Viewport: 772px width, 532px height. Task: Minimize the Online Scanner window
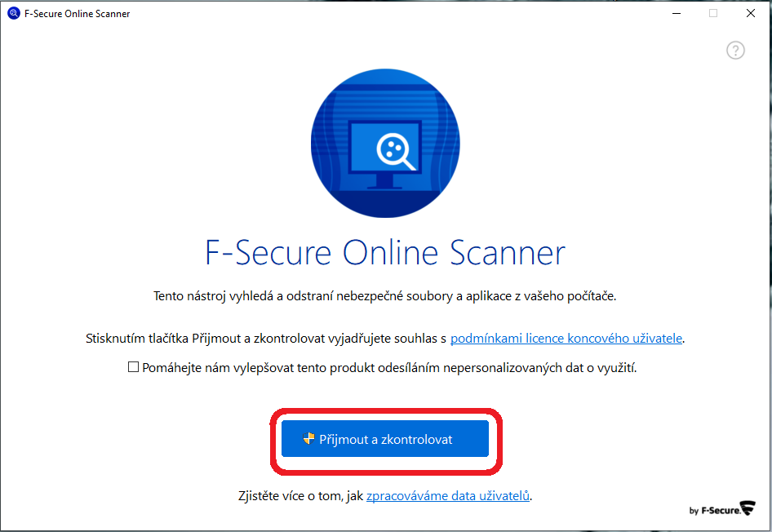tap(677, 13)
